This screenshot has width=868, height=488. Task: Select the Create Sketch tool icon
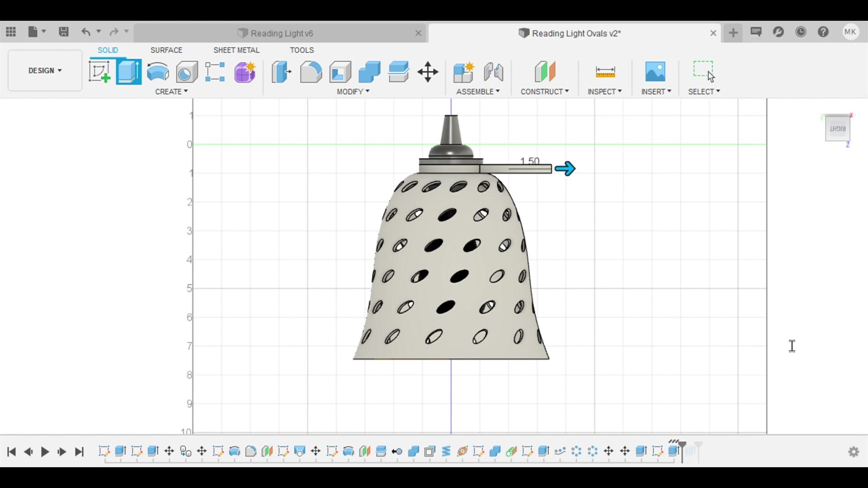[x=99, y=72]
